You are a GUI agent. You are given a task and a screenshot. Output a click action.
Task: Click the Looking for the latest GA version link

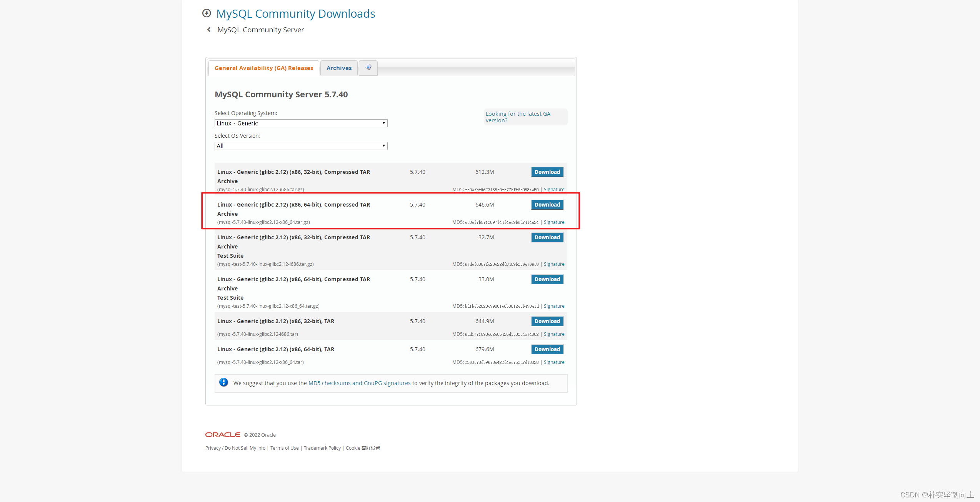click(517, 117)
